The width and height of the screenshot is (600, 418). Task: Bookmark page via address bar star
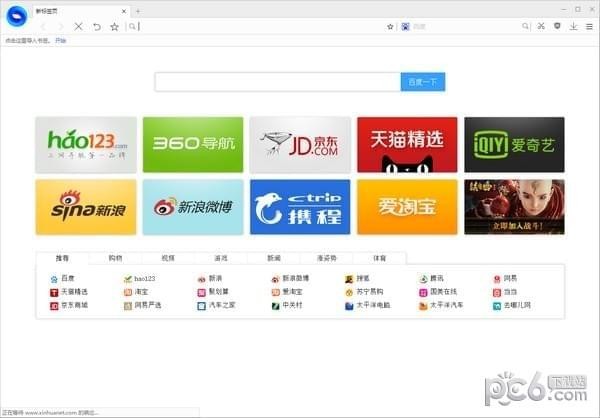coord(390,27)
